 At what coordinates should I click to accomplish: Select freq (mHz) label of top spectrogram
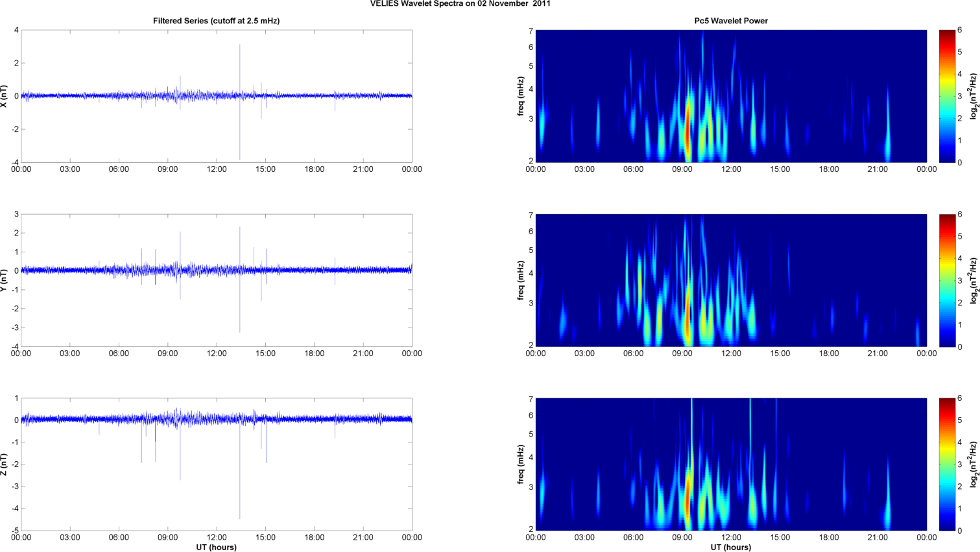click(521, 96)
